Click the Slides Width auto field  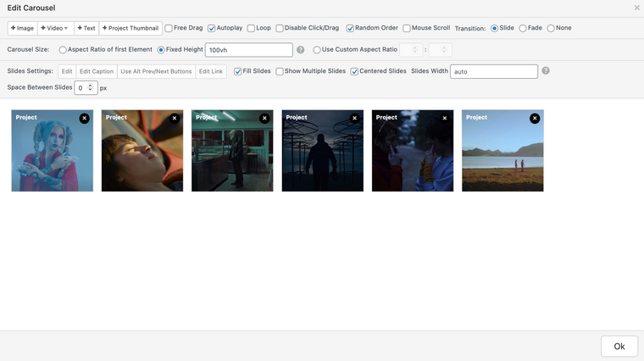(x=494, y=71)
